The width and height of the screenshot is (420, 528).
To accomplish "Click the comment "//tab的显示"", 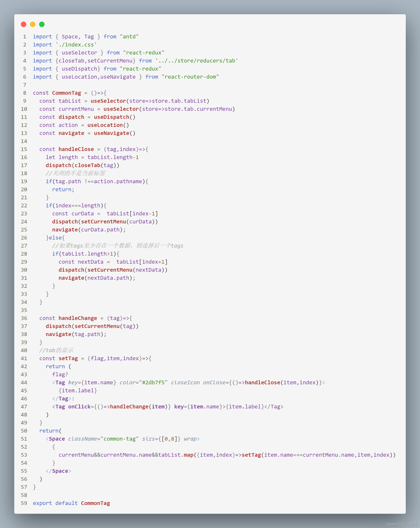I will click(x=56, y=350).
